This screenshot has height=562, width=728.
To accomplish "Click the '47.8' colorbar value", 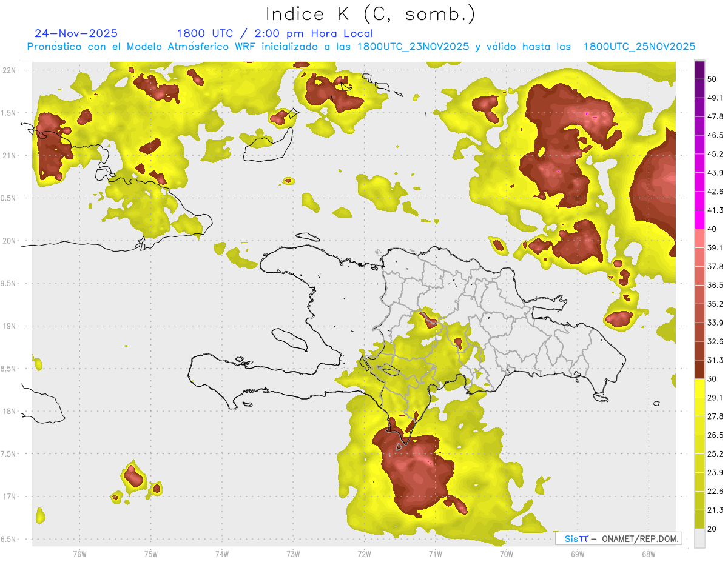I will click(715, 116).
